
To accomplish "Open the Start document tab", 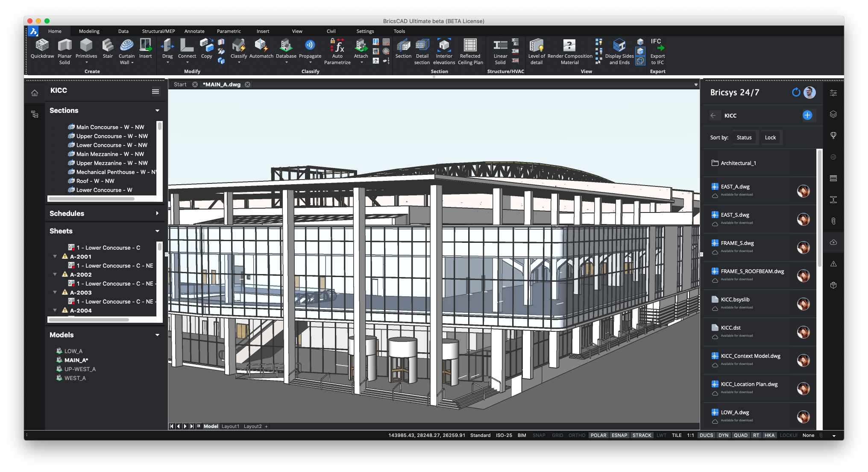I will pyautogui.click(x=180, y=85).
